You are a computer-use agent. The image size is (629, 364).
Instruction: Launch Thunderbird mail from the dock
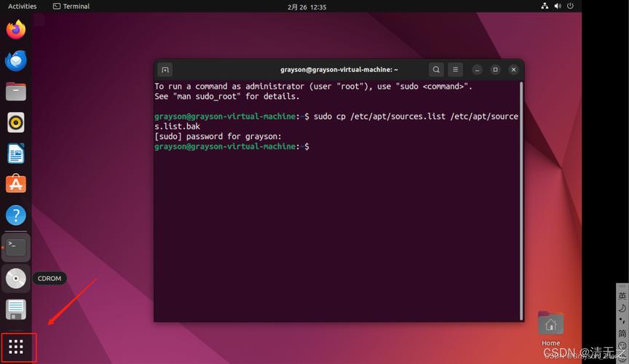coord(16,60)
